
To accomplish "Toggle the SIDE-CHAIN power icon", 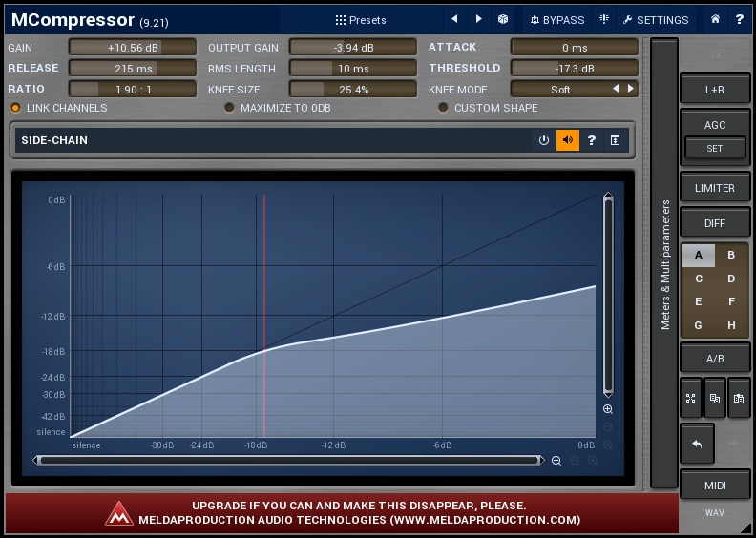I will click(x=544, y=140).
